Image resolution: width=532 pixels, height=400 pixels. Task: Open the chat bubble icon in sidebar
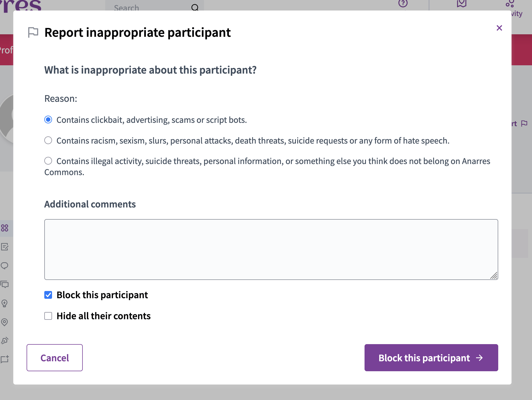[x=5, y=266]
